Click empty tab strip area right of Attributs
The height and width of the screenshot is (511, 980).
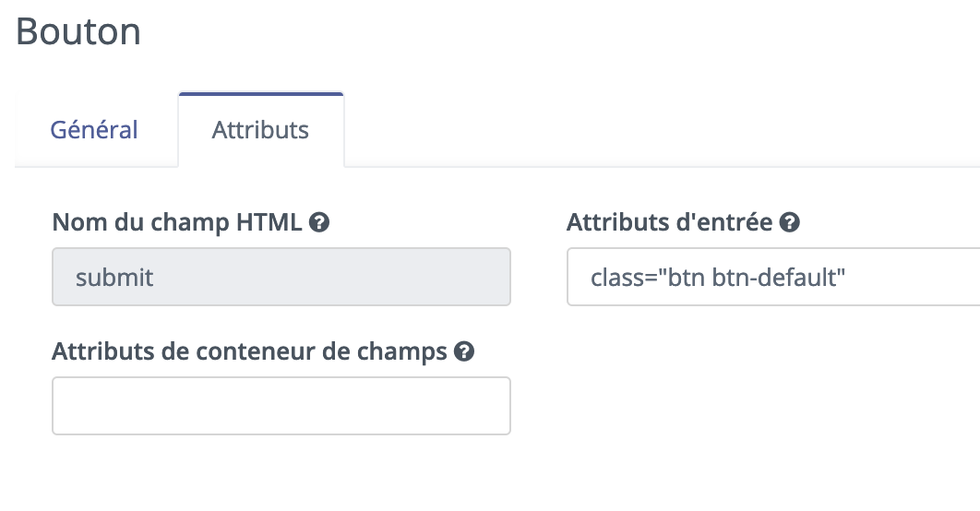(x=662, y=130)
